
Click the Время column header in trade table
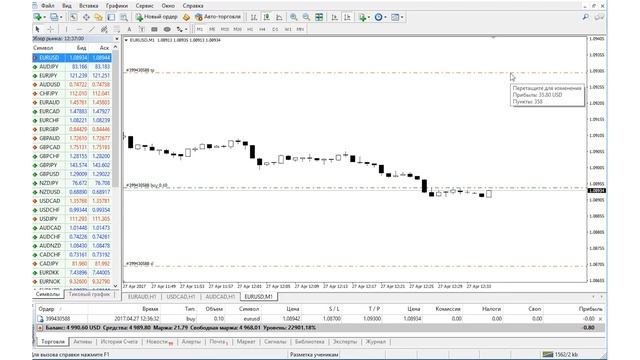(x=150, y=309)
